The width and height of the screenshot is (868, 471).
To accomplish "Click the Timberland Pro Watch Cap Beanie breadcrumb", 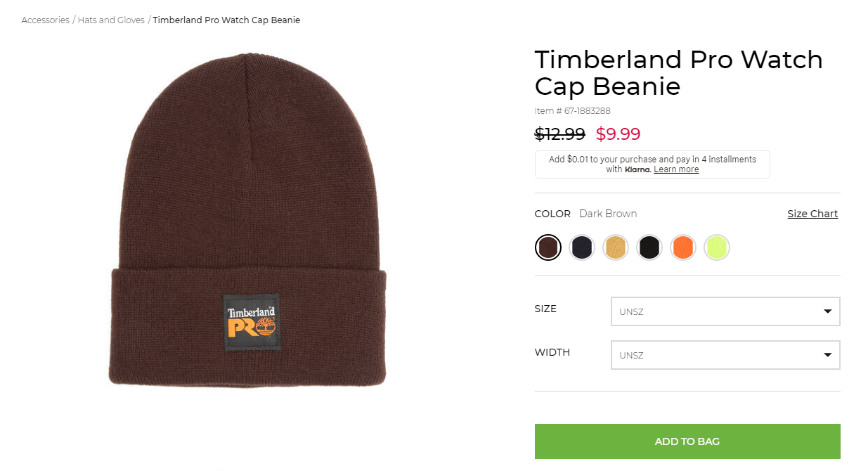I will (x=226, y=20).
